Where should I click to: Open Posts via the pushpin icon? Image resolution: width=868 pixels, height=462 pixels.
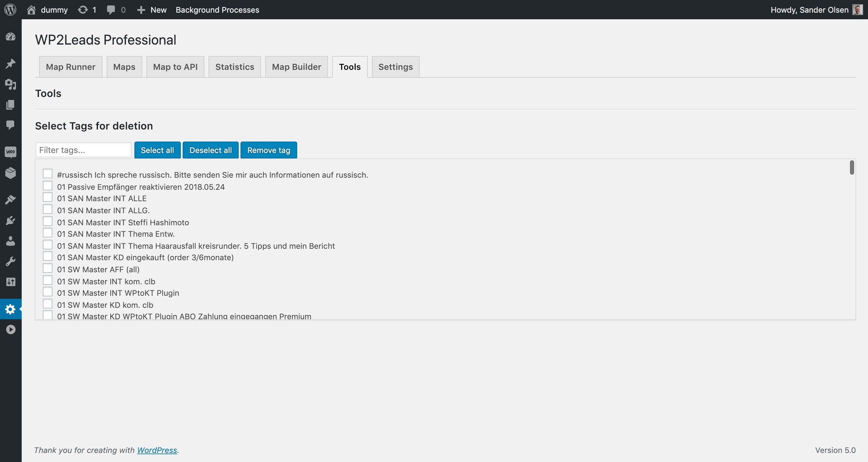(x=11, y=64)
